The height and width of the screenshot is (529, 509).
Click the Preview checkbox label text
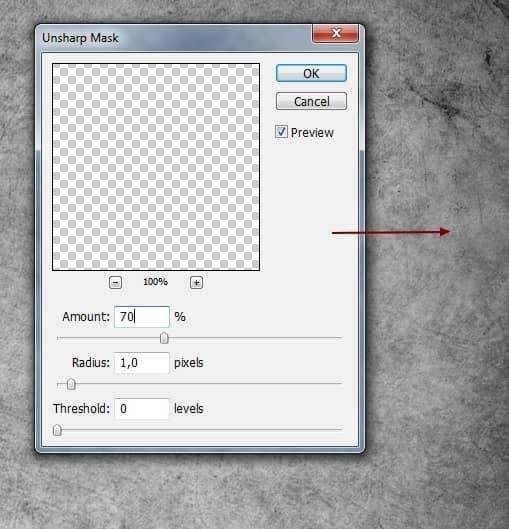[x=312, y=133]
